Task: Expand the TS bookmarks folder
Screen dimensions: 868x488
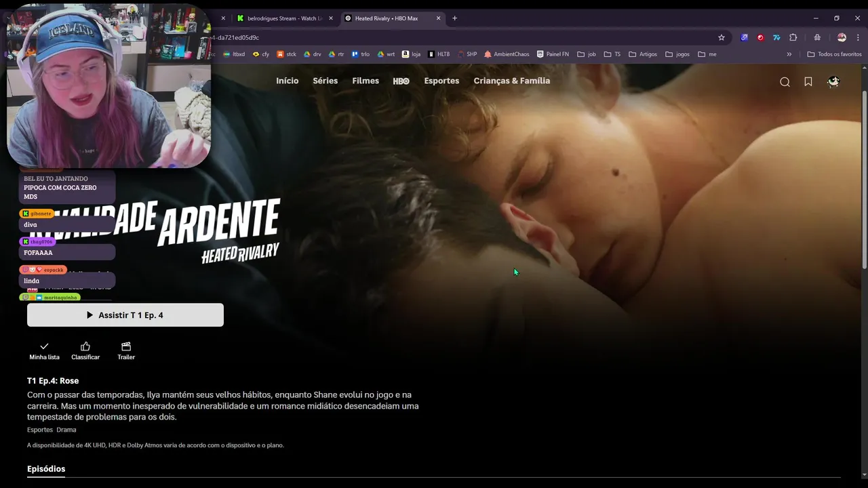Action: [612, 54]
